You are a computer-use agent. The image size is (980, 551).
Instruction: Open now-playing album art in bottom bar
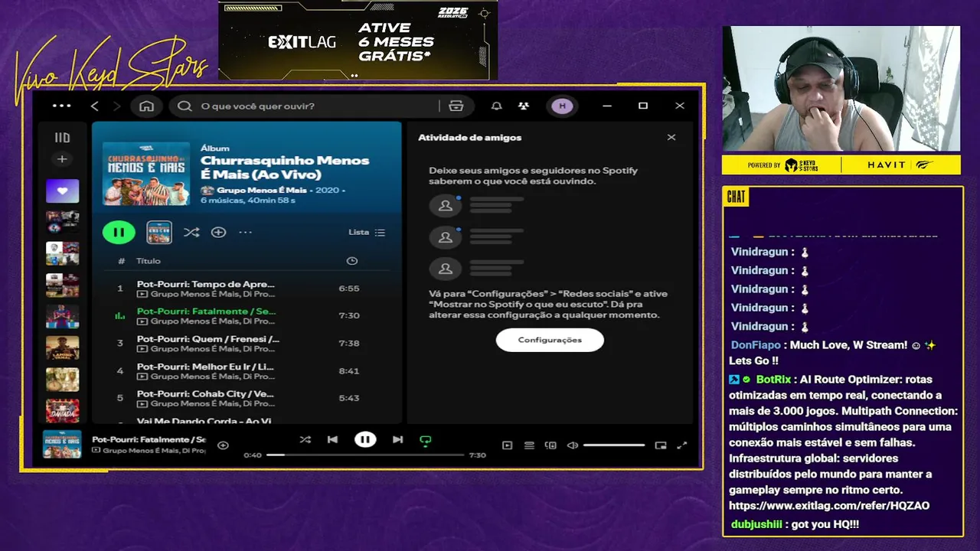pyautogui.click(x=62, y=445)
